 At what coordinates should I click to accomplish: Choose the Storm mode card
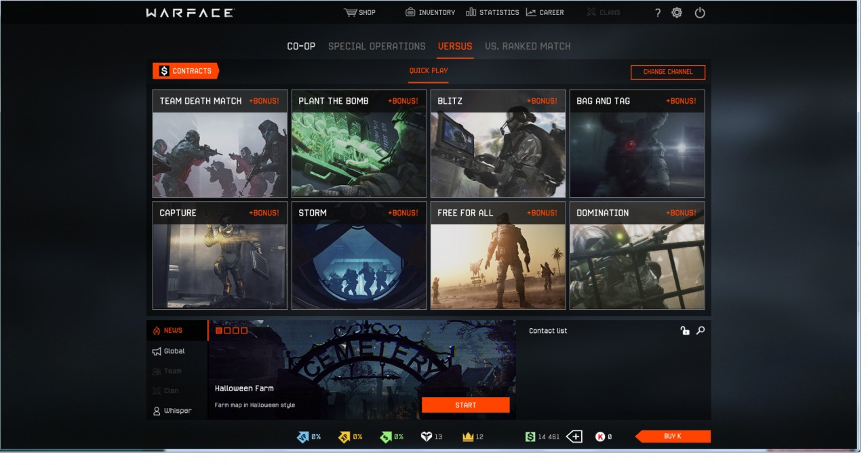359,256
